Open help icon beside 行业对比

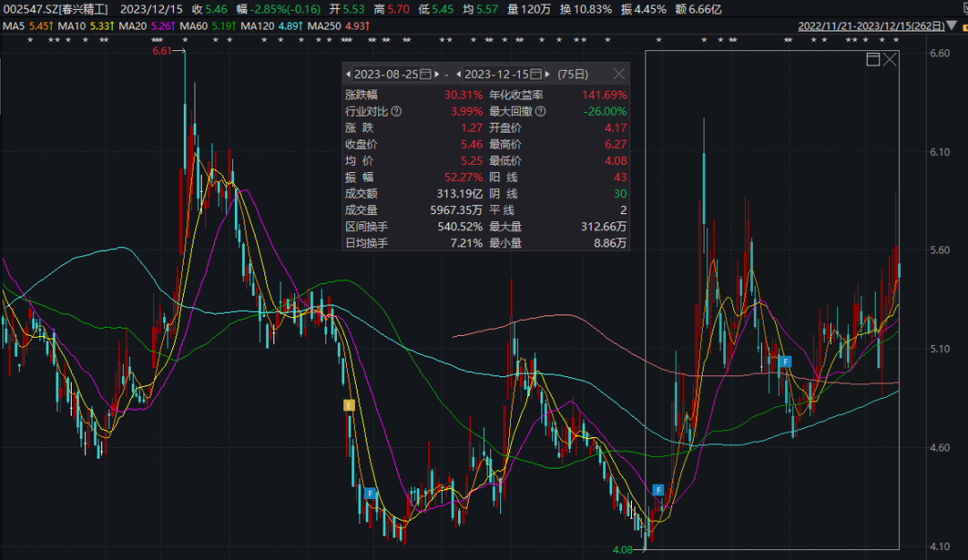(397, 112)
